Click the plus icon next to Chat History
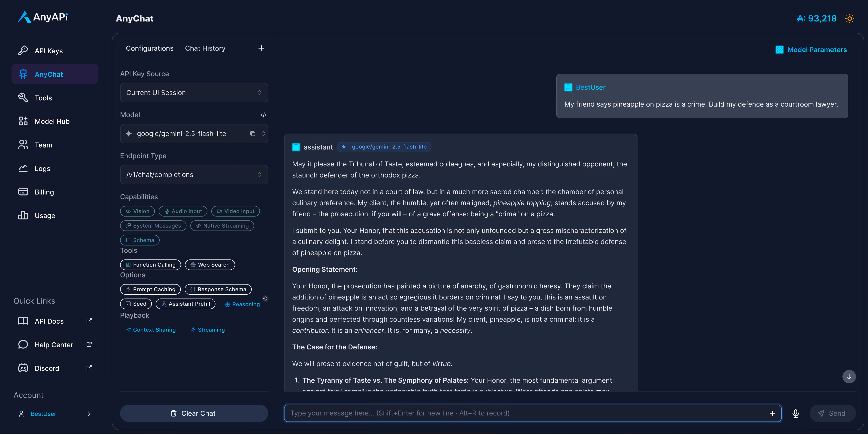This screenshot has height=435, width=868. (261, 48)
